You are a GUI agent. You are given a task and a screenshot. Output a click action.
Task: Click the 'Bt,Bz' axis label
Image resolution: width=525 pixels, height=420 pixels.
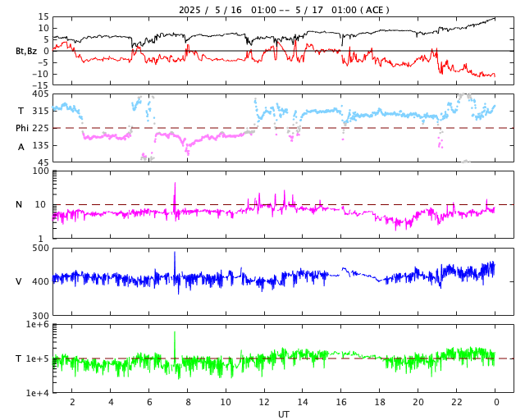coord(26,51)
